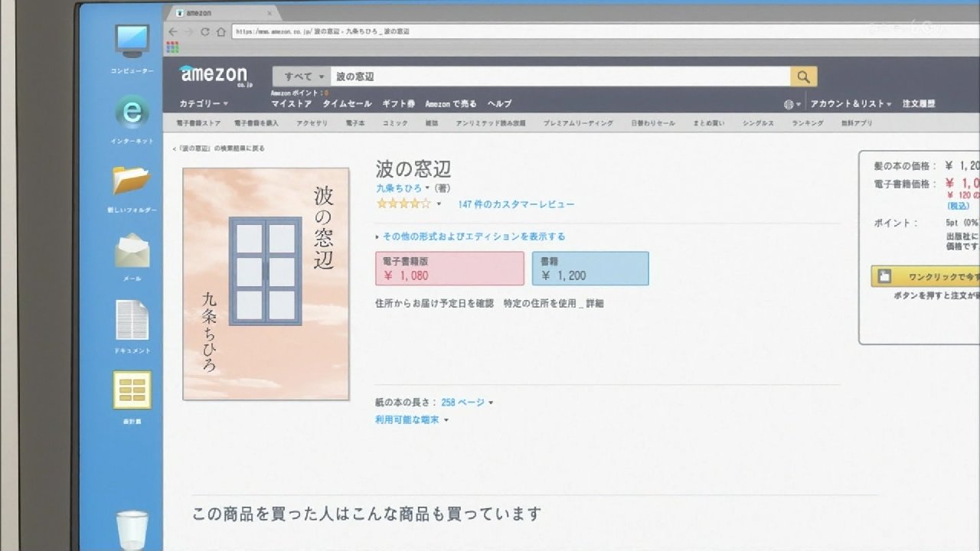Image resolution: width=980 pixels, height=551 pixels.
Task: Expand その他の形式およびエディションを表示する
Action: point(470,236)
